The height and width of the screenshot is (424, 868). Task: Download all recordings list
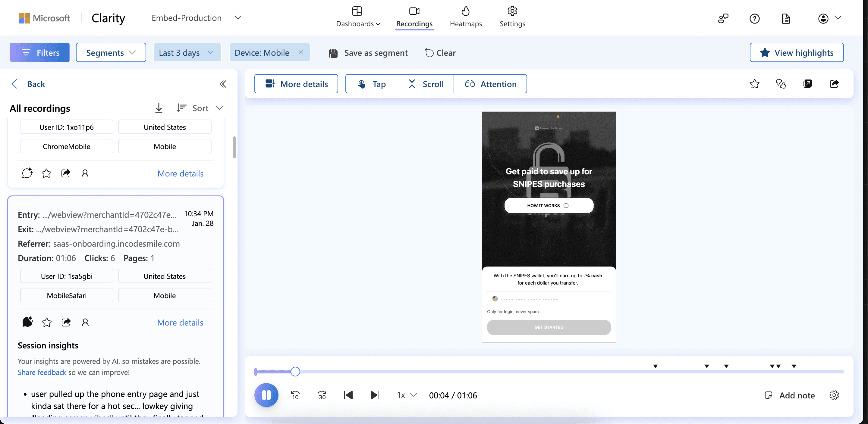(159, 108)
